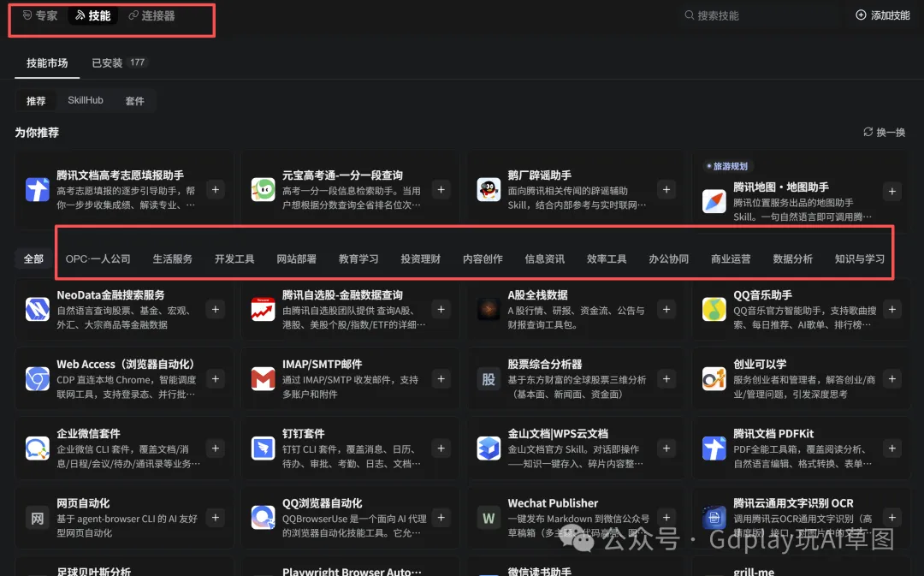Add the 腾讯自选股-金融数据查询 skill

(x=441, y=310)
